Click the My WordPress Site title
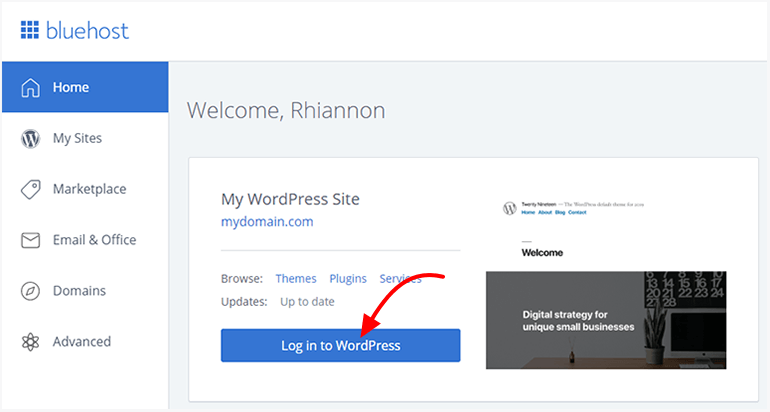The image size is (770, 412). click(290, 199)
